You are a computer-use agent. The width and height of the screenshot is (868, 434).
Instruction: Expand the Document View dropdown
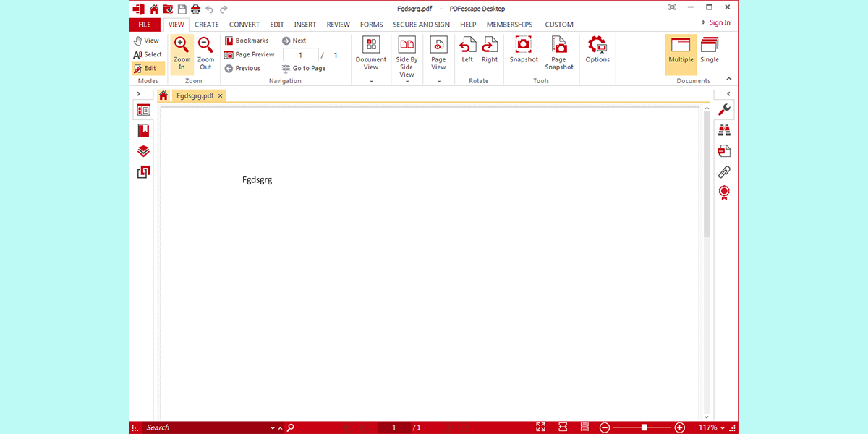tap(371, 81)
